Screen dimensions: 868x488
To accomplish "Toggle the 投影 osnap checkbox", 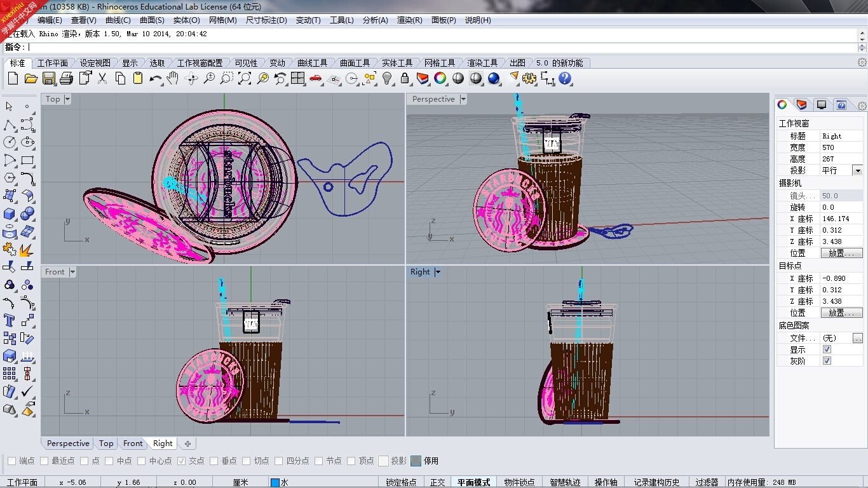I will tap(383, 461).
